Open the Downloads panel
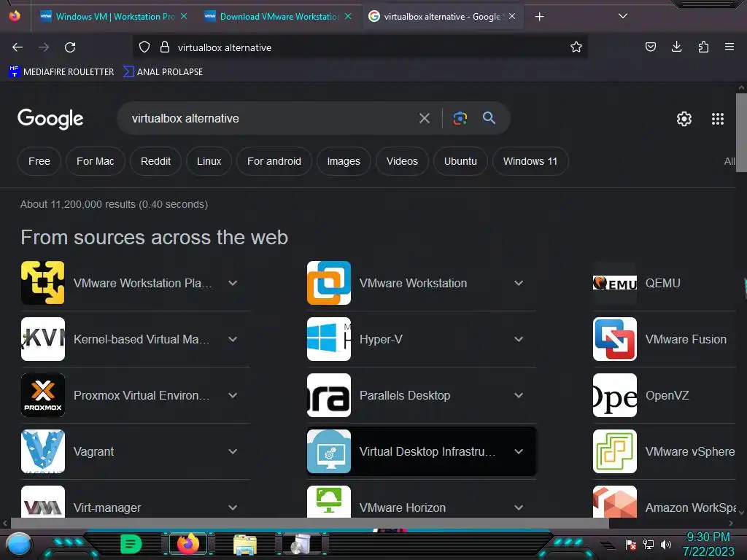747x560 pixels. (x=676, y=47)
